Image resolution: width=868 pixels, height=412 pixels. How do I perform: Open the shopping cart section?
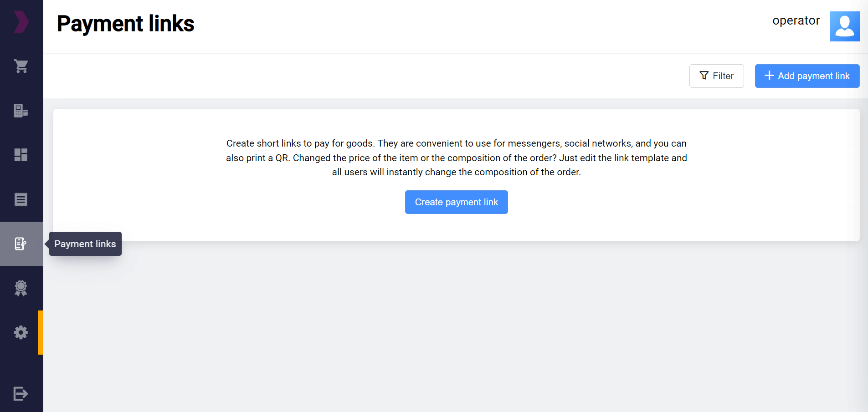pos(21,66)
